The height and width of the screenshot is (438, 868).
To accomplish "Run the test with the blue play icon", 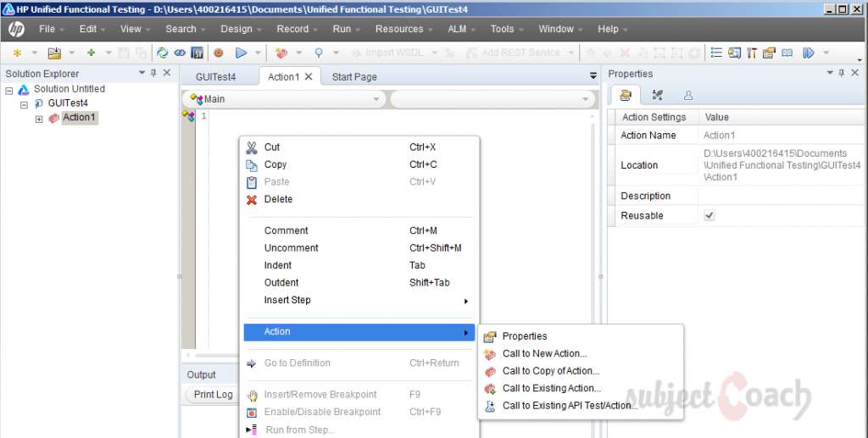I will (x=241, y=53).
